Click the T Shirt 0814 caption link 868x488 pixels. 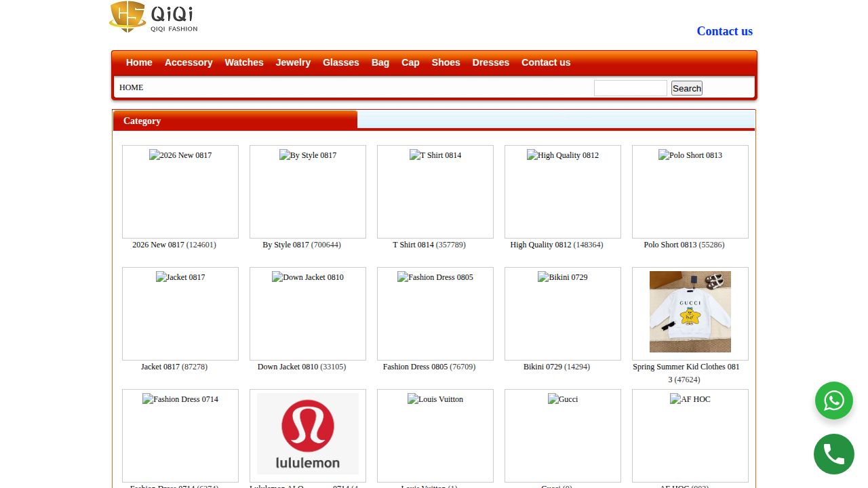pos(413,245)
